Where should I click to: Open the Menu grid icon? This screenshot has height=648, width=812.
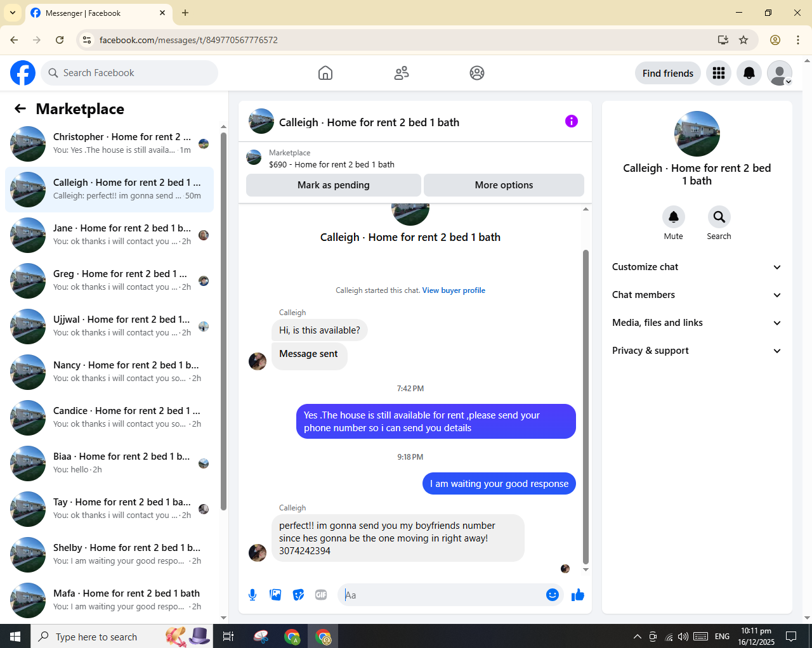click(719, 73)
